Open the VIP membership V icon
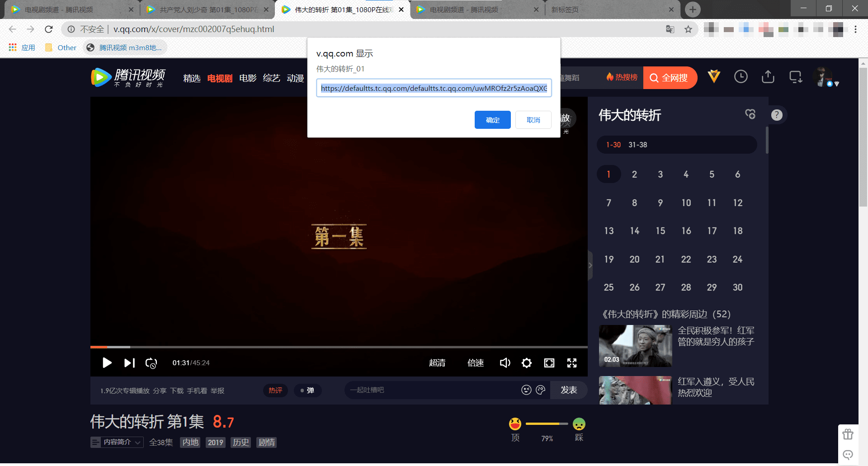Image resolution: width=868 pixels, height=466 pixels. coord(714,76)
